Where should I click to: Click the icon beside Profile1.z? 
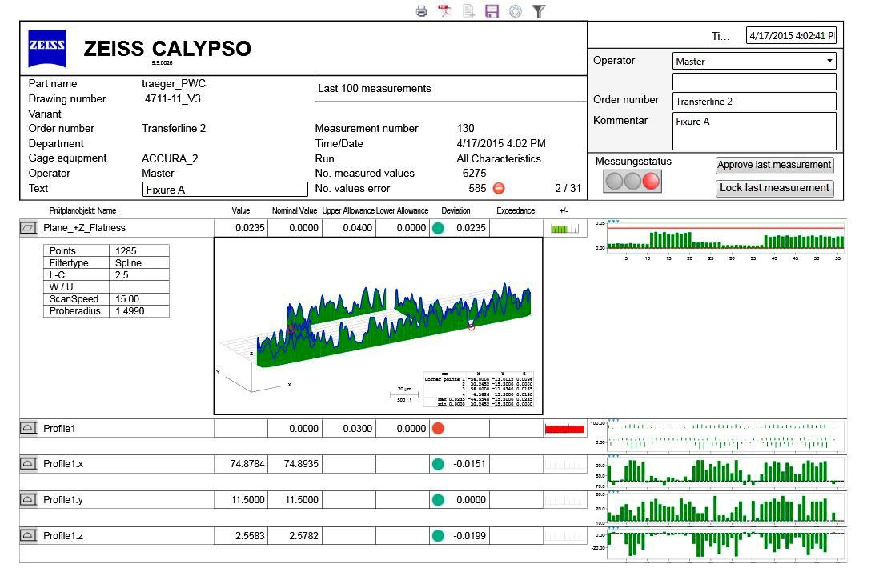(x=28, y=536)
